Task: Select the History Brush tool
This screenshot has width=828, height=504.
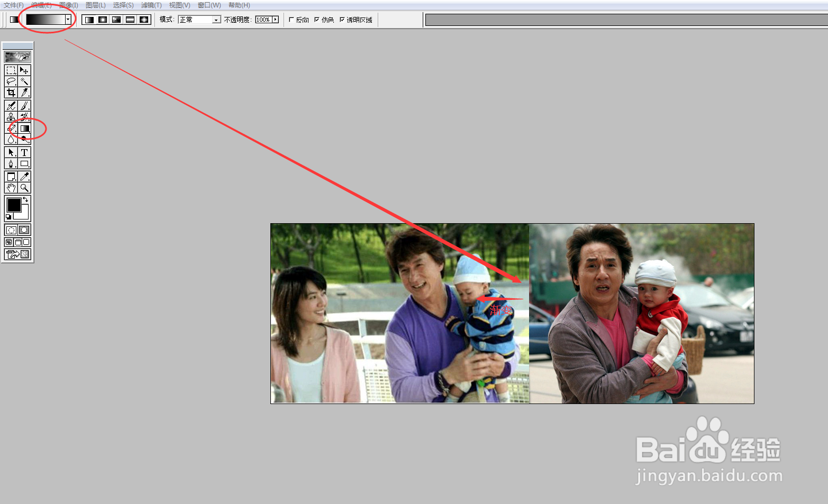Action: (x=24, y=117)
